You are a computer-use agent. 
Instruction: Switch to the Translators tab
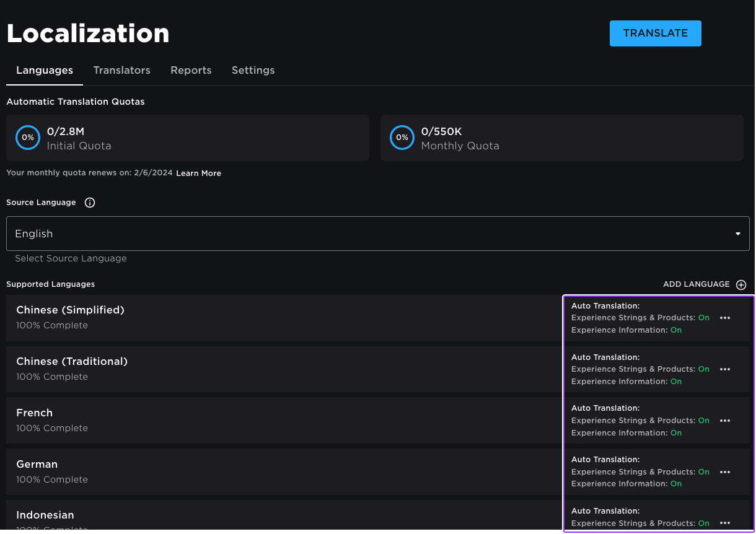pos(121,70)
